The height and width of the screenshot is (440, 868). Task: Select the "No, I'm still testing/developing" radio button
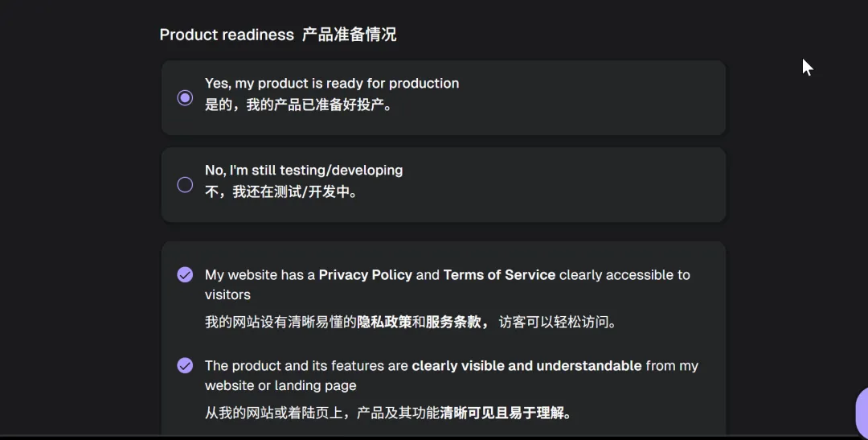[185, 185]
